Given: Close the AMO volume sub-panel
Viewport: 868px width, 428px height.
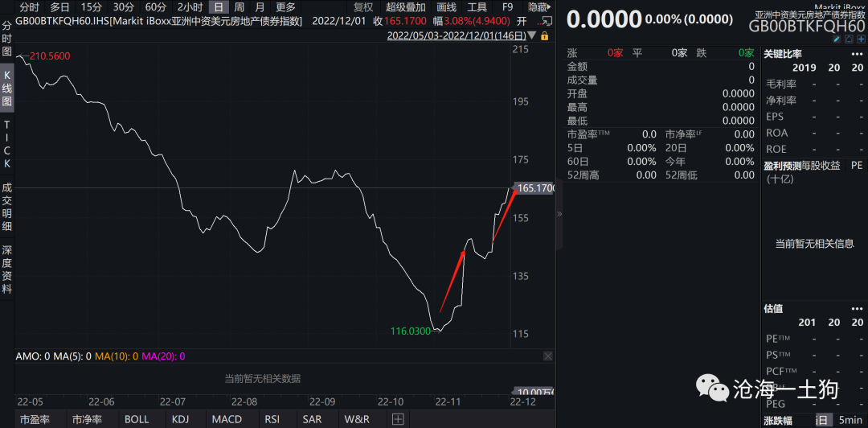Looking at the screenshot, I should [547, 356].
